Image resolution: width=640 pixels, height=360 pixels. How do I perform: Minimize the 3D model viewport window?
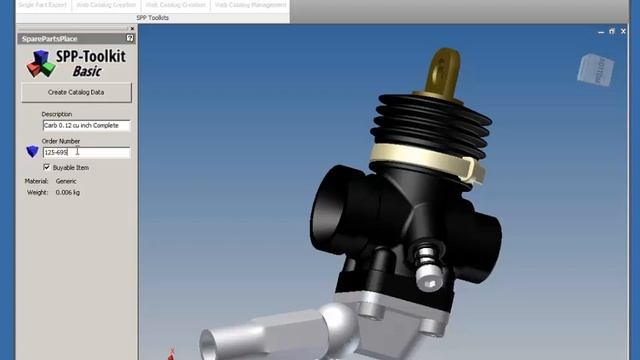[601, 32]
